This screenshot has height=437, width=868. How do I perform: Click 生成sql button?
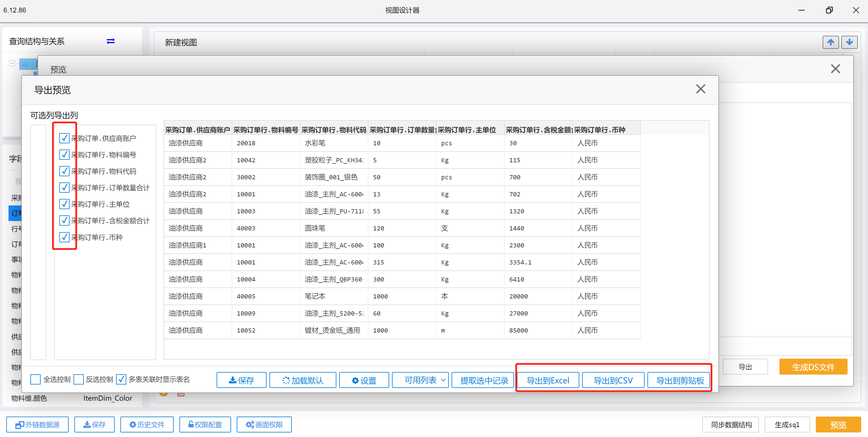pos(787,425)
